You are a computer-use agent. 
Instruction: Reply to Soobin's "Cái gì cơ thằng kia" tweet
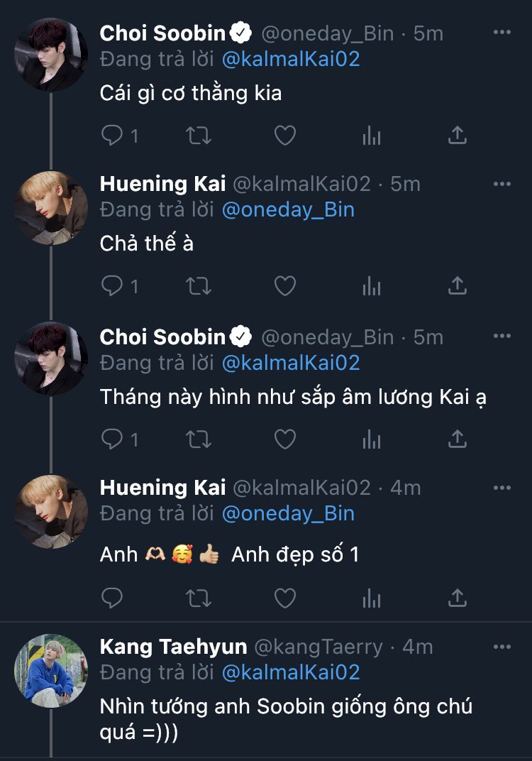pyautogui.click(x=113, y=135)
